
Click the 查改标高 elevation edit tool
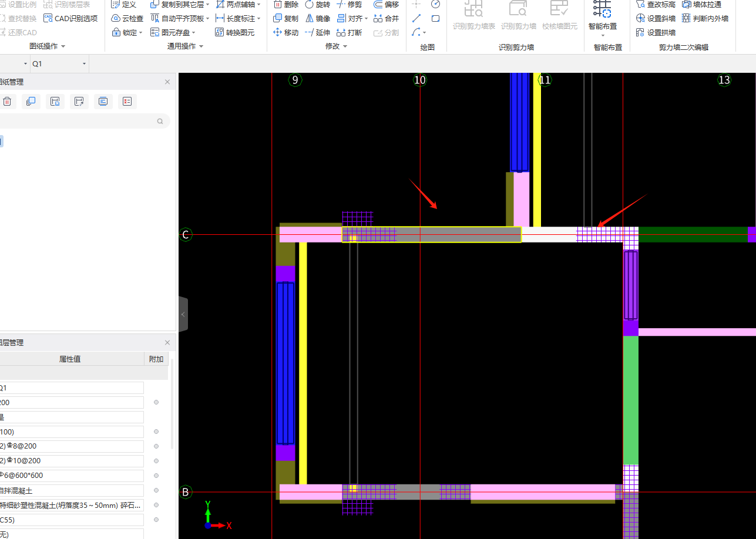click(x=656, y=4)
